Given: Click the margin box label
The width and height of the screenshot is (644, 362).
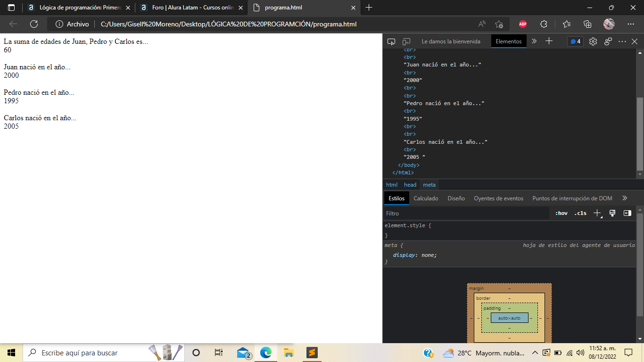Looking at the screenshot, I should point(476,288).
